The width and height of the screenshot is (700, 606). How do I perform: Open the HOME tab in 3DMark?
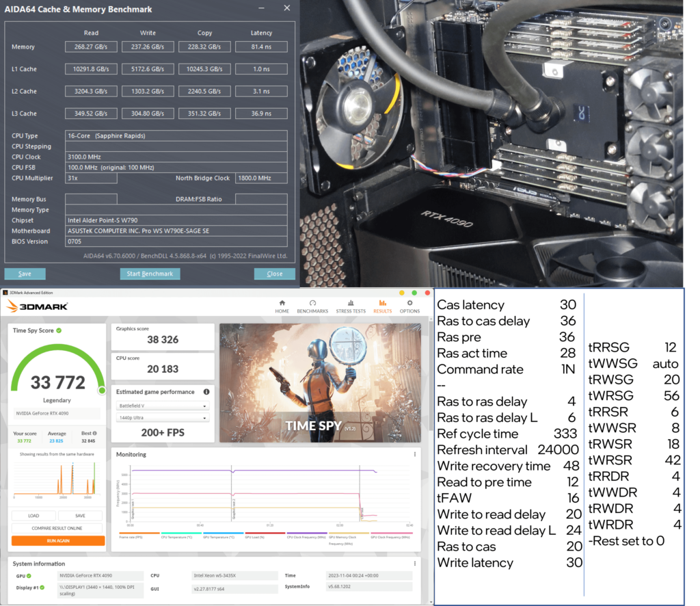click(x=282, y=307)
